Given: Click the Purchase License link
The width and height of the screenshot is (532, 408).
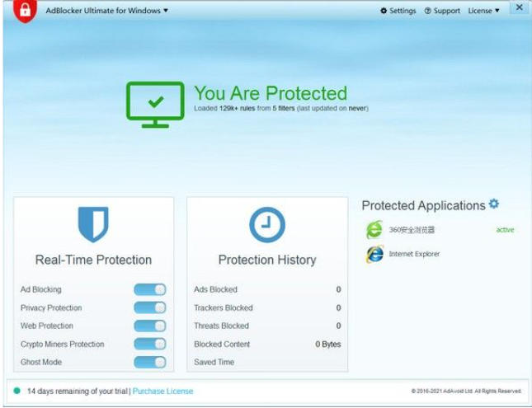Looking at the screenshot, I should click(162, 391).
